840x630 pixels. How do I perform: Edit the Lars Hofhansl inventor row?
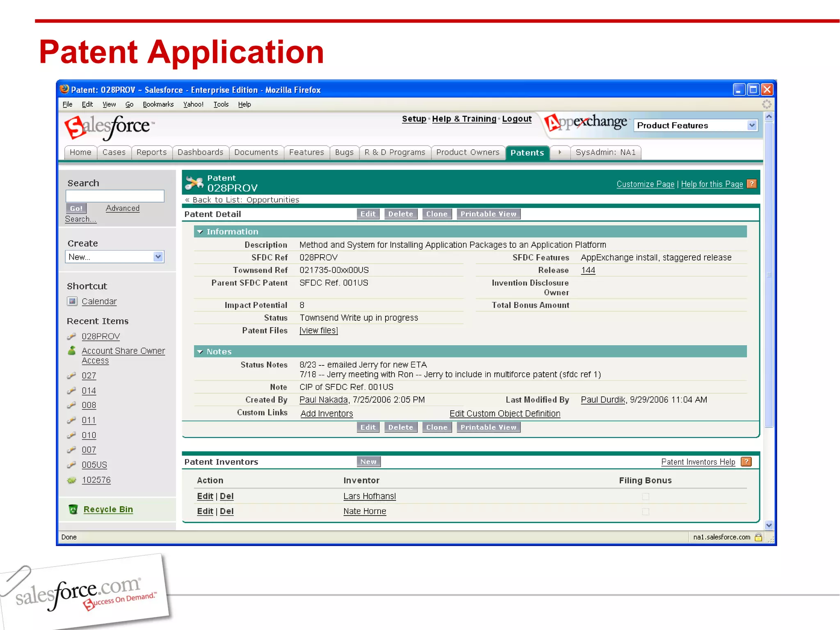[x=205, y=496]
